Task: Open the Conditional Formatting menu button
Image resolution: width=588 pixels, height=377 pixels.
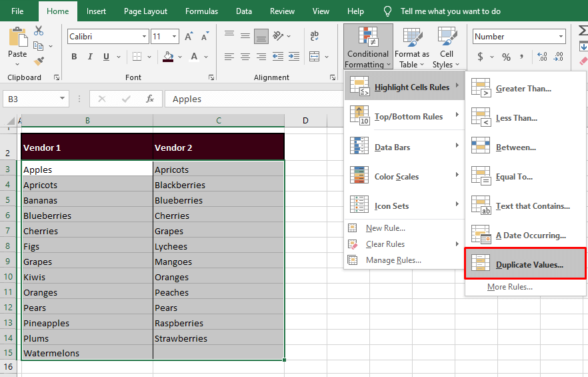Action: (x=368, y=47)
